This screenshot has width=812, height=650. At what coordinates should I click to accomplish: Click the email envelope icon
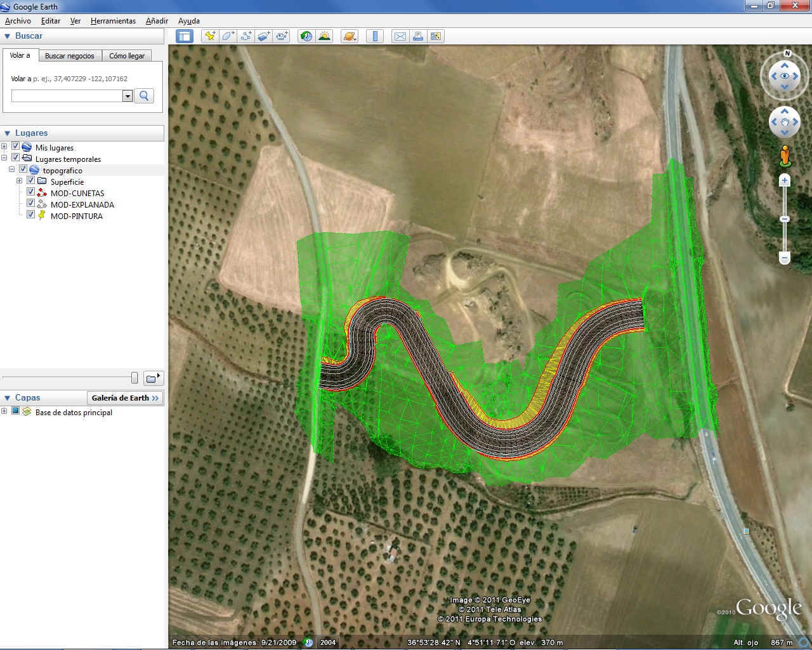[400, 36]
